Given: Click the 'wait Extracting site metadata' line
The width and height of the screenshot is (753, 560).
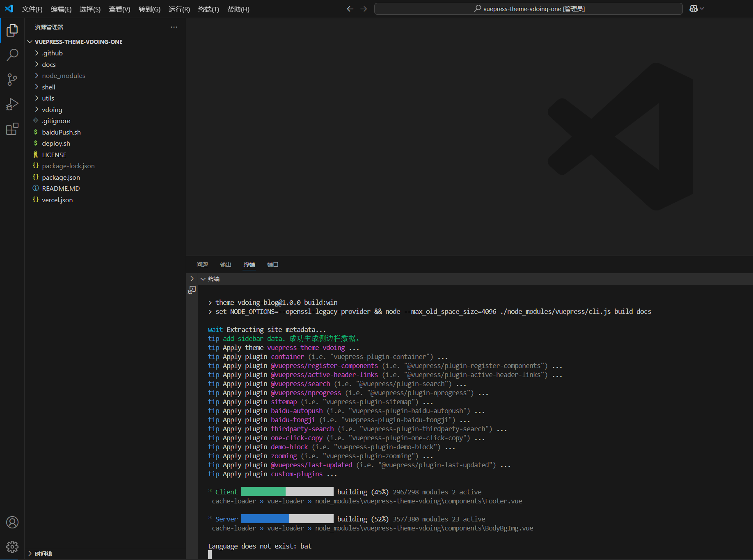Looking at the screenshot, I should (x=267, y=329).
